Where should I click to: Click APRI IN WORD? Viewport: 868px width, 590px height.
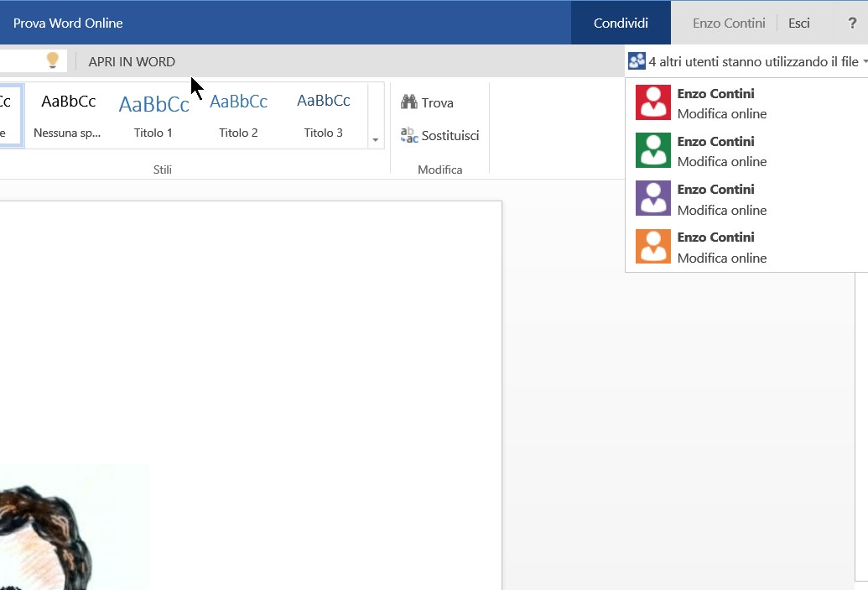pyautogui.click(x=132, y=61)
